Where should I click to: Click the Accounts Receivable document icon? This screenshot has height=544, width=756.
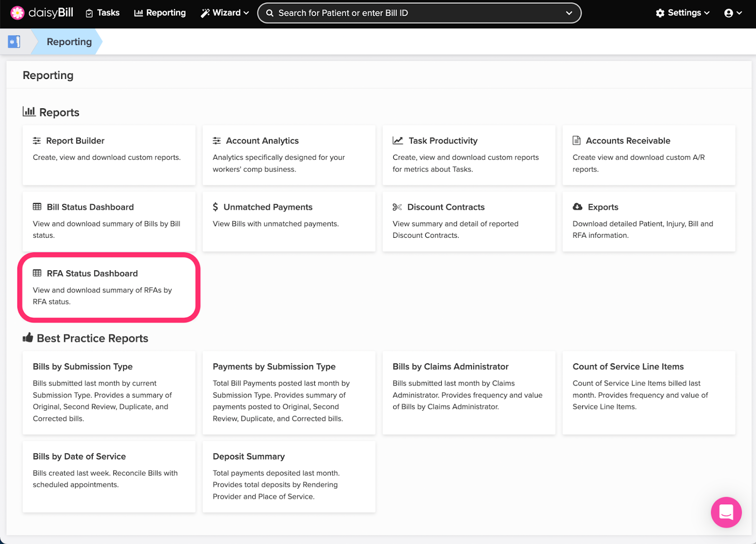(x=576, y=140)
